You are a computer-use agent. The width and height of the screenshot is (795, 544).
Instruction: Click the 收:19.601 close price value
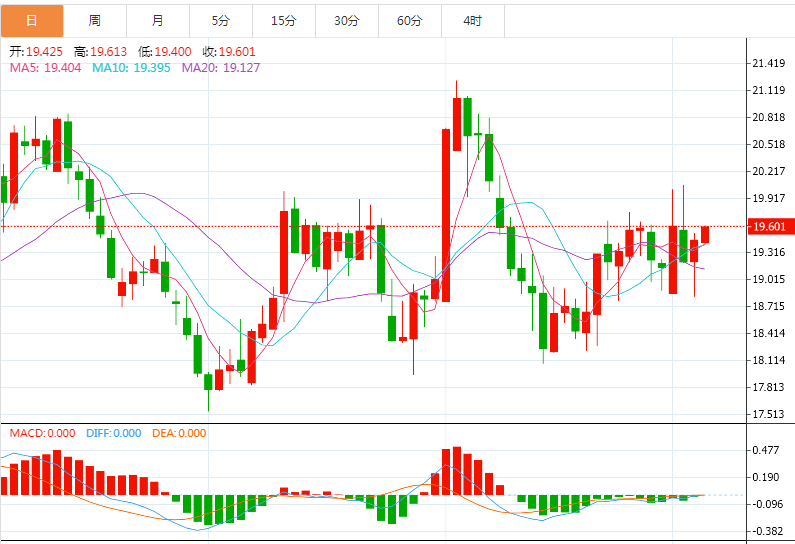[229, 52]
